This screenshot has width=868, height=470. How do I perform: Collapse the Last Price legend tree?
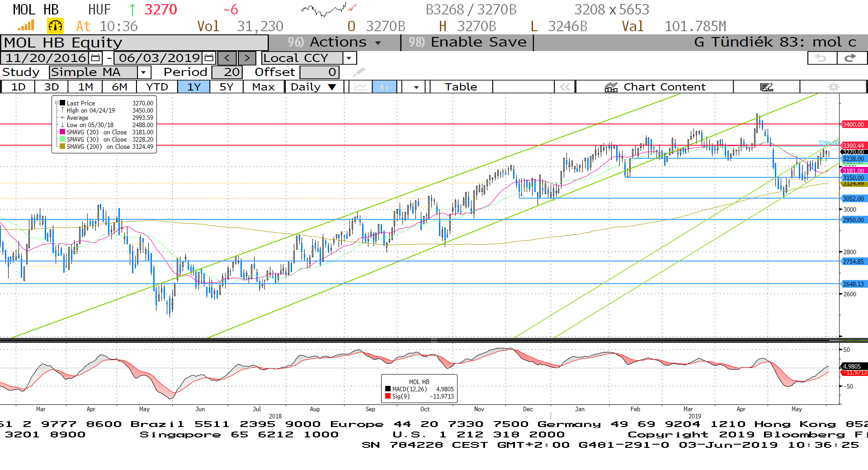point(57,103)
